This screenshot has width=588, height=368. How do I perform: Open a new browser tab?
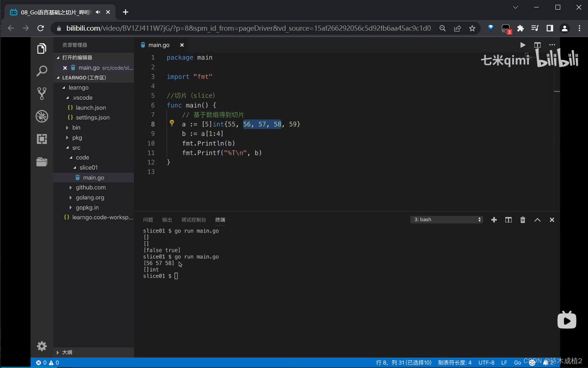point(125,12)
